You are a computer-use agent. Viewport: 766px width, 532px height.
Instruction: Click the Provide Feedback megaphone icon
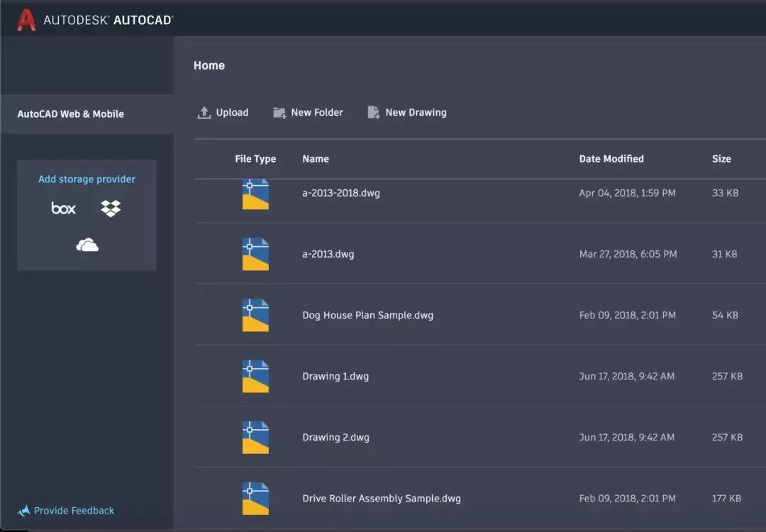click(x=23, y=511)
